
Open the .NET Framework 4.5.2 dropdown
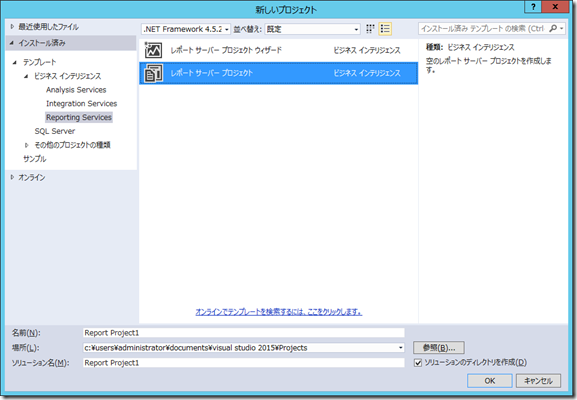[186, 29]
